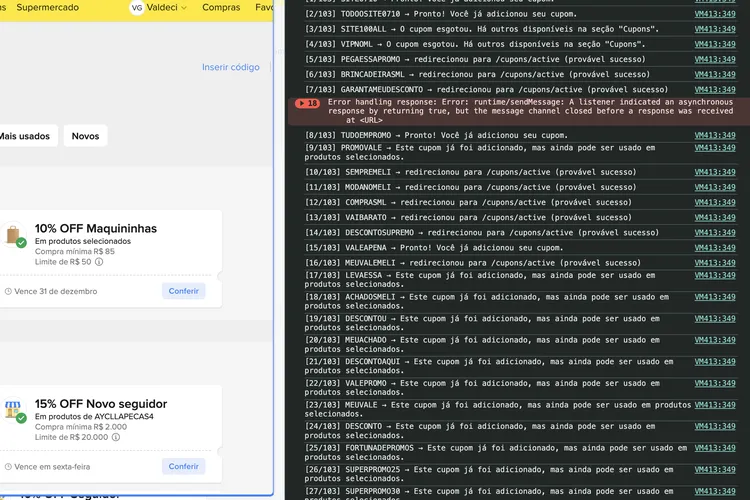Open the VM413:349 source link for PEGAESSAPROMO log

click(x=715, y=59)
